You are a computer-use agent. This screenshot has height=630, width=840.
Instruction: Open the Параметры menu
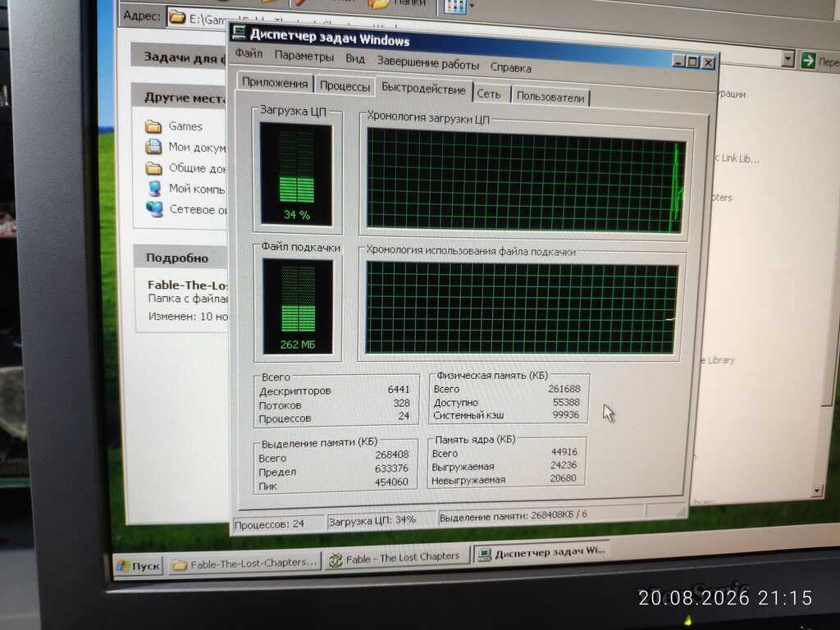[x=304, y=56]
